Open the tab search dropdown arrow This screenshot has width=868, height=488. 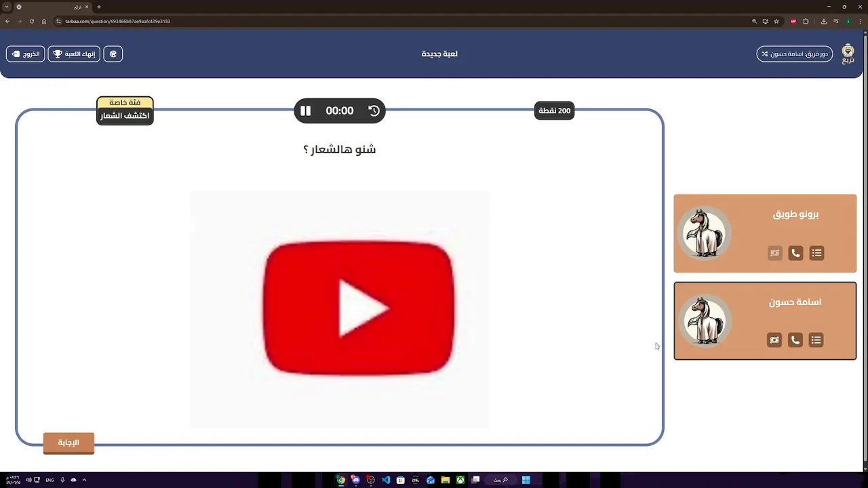7,7
